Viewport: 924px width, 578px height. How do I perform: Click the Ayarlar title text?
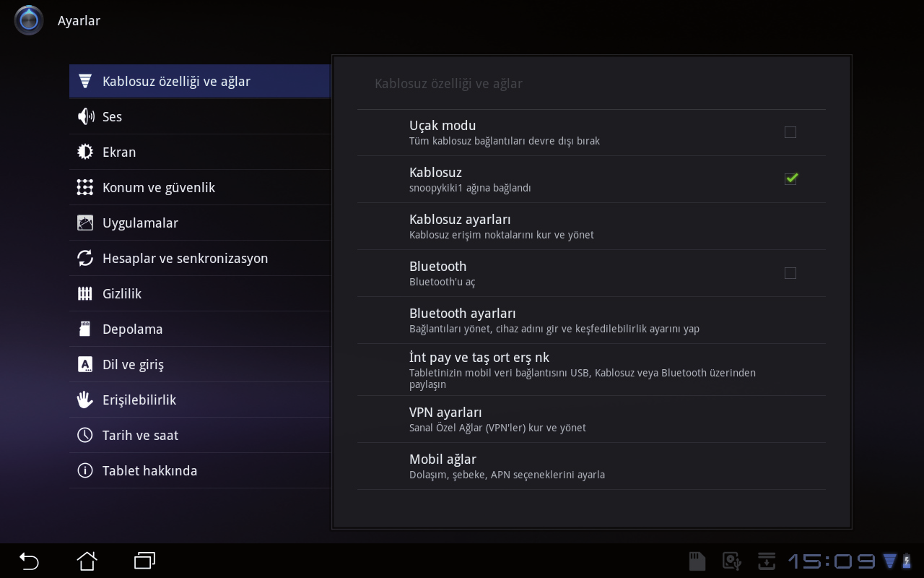point(79,21)
